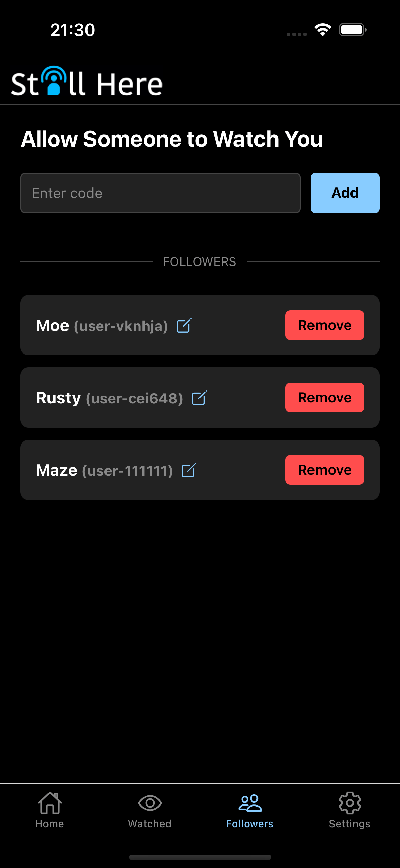
Task: Remove Moe from your followers
Action: [324, 325]
